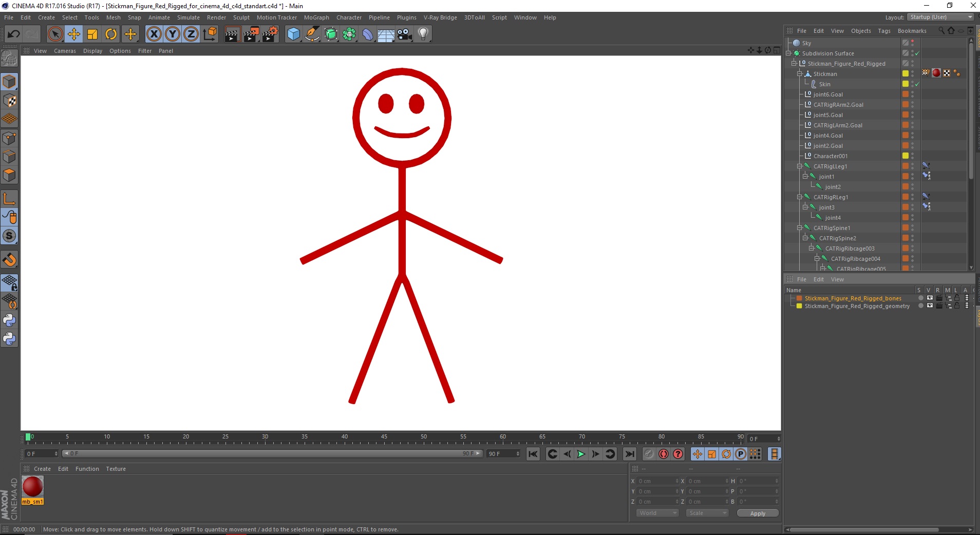Collapse the Subdivision Surface hierarchy
The width and height of the screenshot is (980, 535).
(788, 53)
